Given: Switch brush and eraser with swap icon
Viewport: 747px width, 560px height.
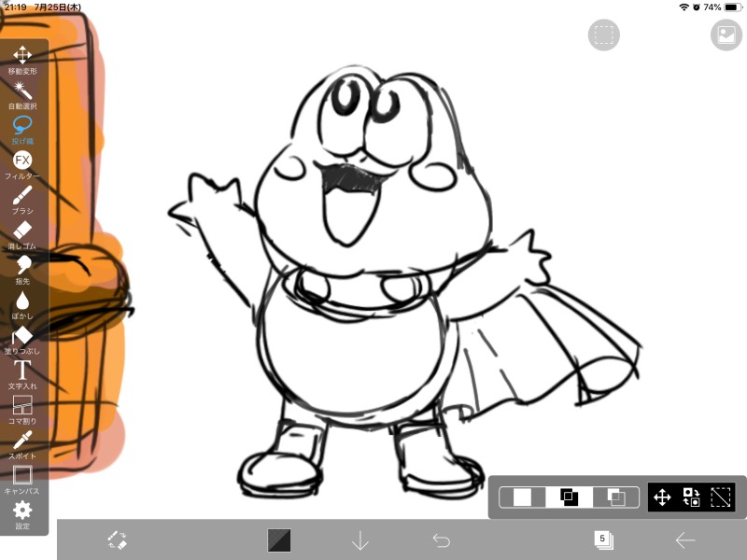Looking at the screenshot, I should tap(118, 540).
